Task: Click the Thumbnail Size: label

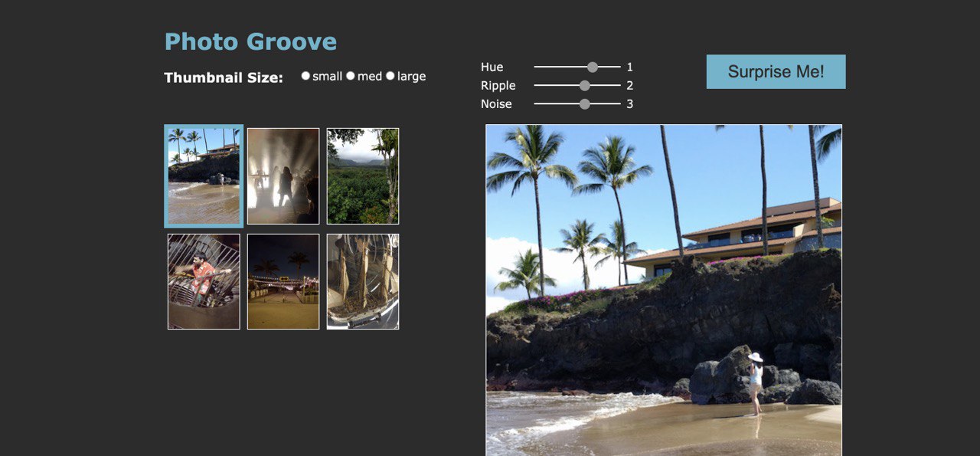Action: tap(224, 77)
